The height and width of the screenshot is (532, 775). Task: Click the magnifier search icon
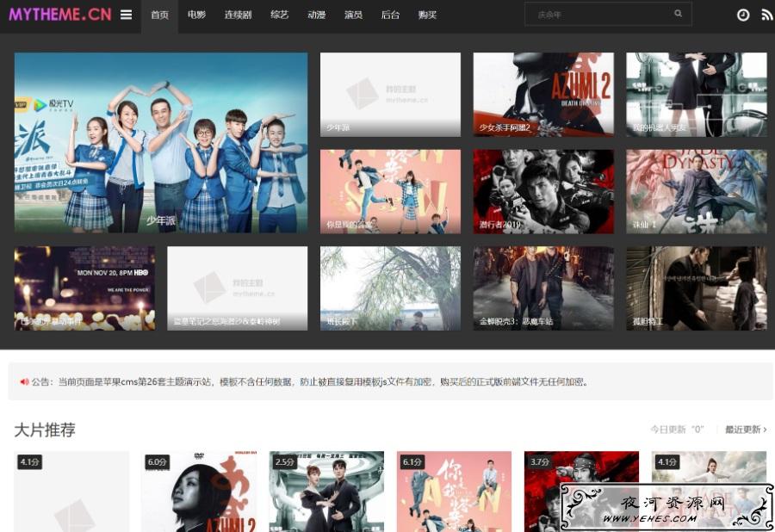(x=679, y=14)
